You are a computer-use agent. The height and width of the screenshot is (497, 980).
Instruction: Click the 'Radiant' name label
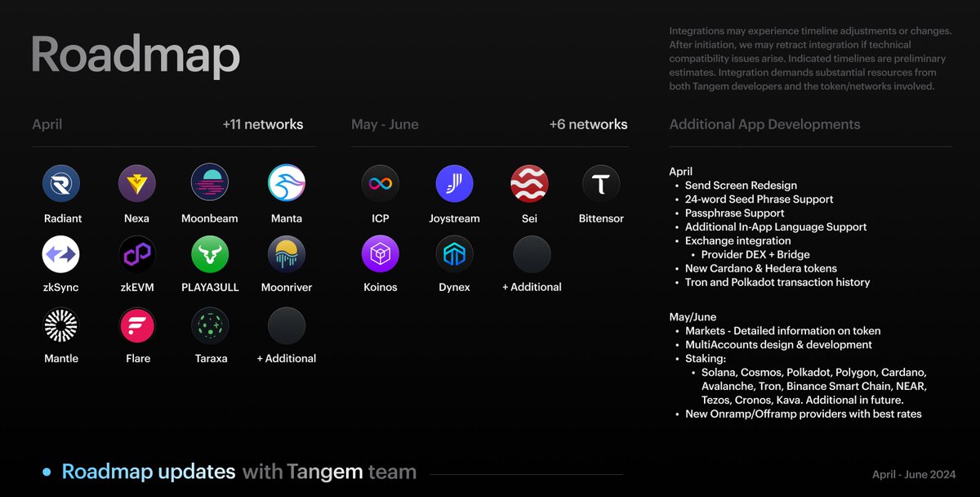pyautogui.click(x=63, y=218)
